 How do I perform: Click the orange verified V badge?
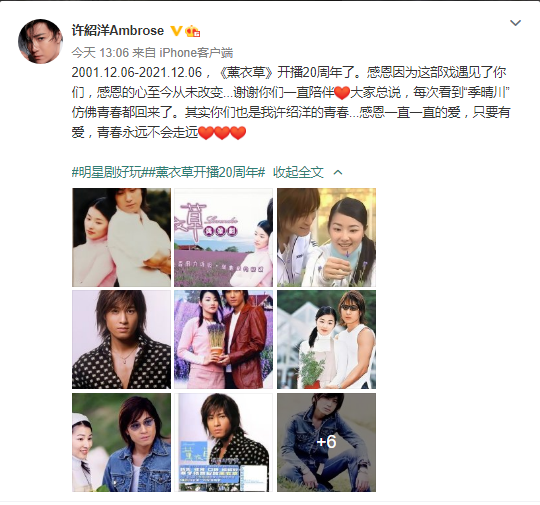click(176, 31)
